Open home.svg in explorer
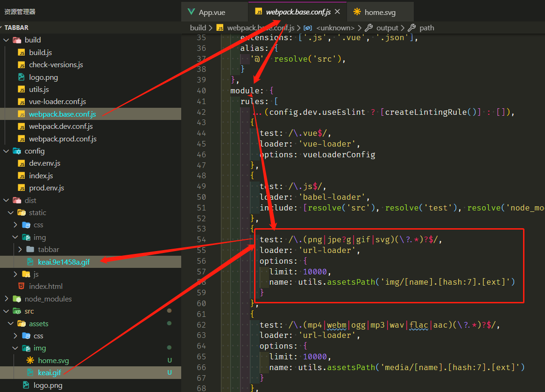 click(x=53, y=360)
